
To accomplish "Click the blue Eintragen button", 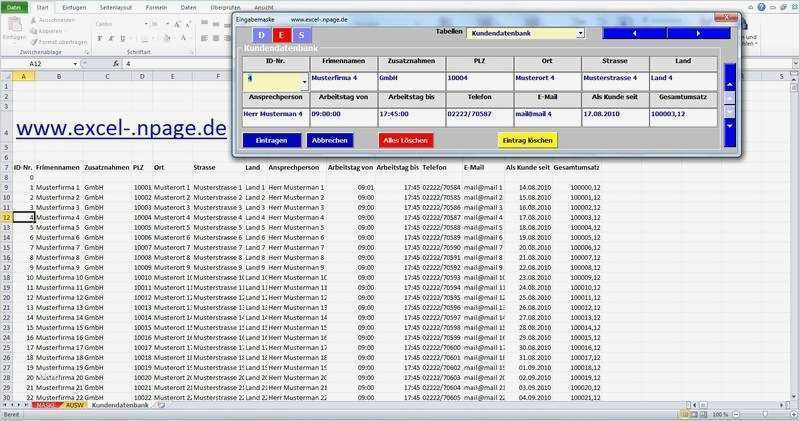I will 271,140.
